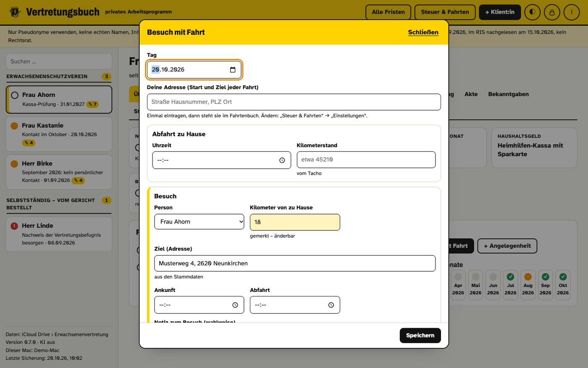This screenshot has width=588, height=368.
Task: Toggle the empty status circle beside Frau Ahorn
Action: (15, 95)
